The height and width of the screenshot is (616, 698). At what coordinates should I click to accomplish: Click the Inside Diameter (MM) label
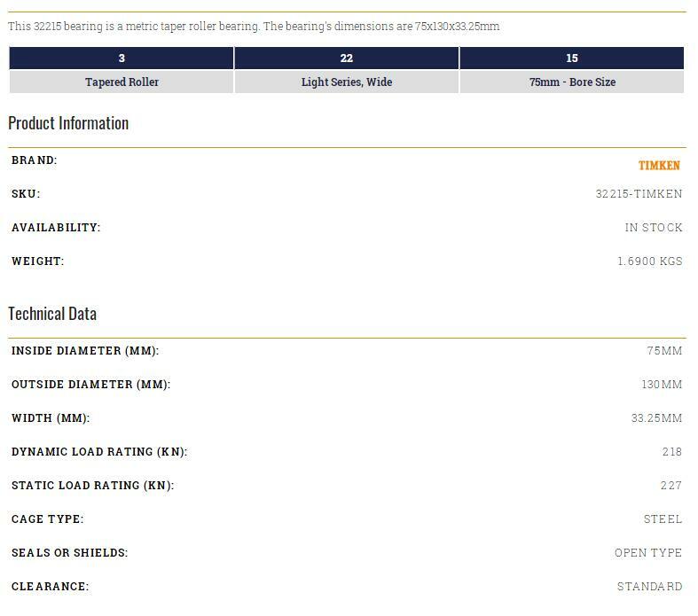pyautogui.click(x=85, y=351)
